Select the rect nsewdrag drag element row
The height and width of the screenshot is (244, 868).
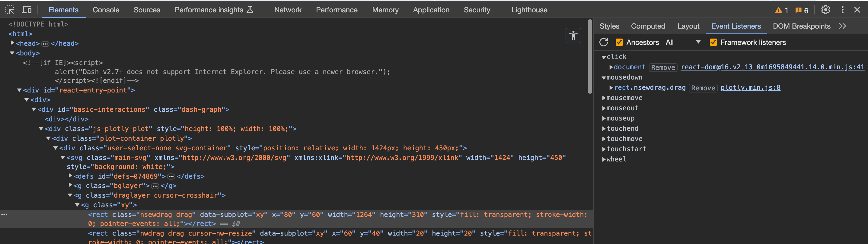(x=296, y=219)
